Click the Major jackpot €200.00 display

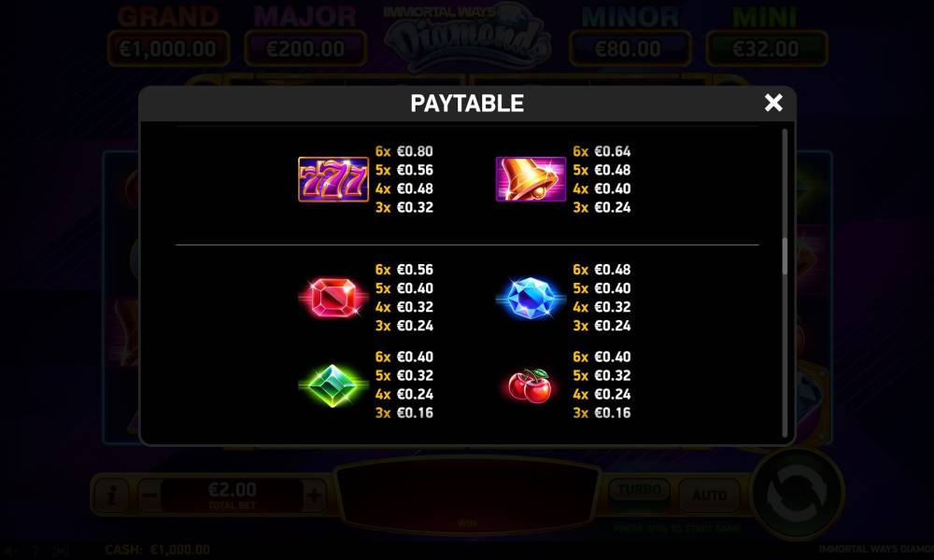(x=305, y=49)
